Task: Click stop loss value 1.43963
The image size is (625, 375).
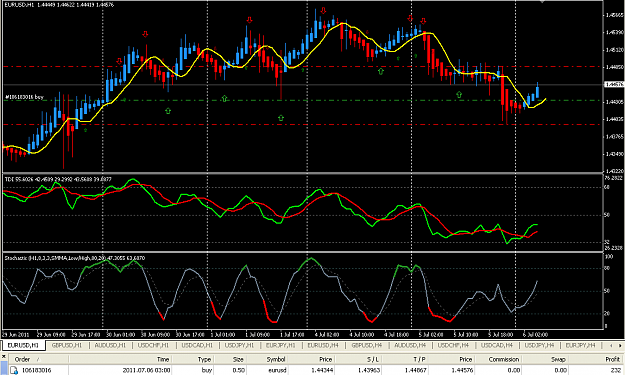Action: [x=369, y=370]
